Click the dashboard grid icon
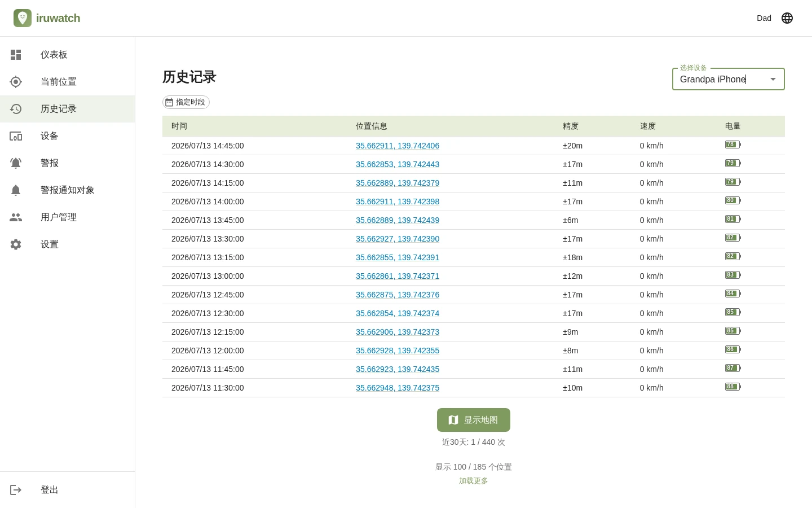812x508 pixels. [x=16, y=55]
